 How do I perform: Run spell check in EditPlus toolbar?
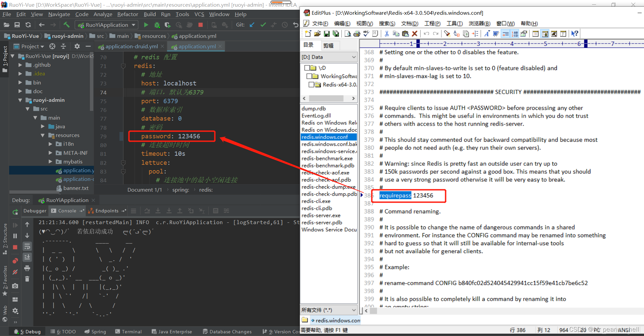pyautogui.click(x=366, y=33)
